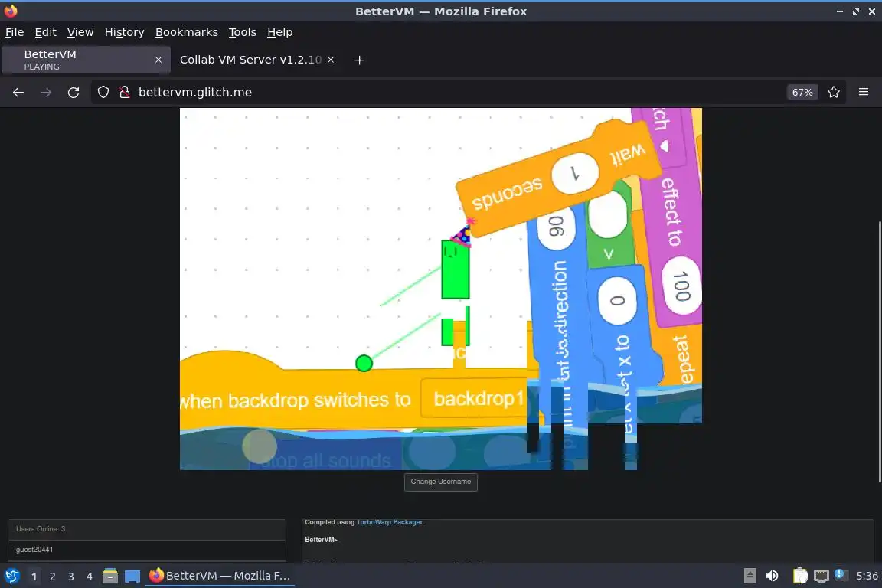
Task: Open the network tray icon
Action: (822, 576)
